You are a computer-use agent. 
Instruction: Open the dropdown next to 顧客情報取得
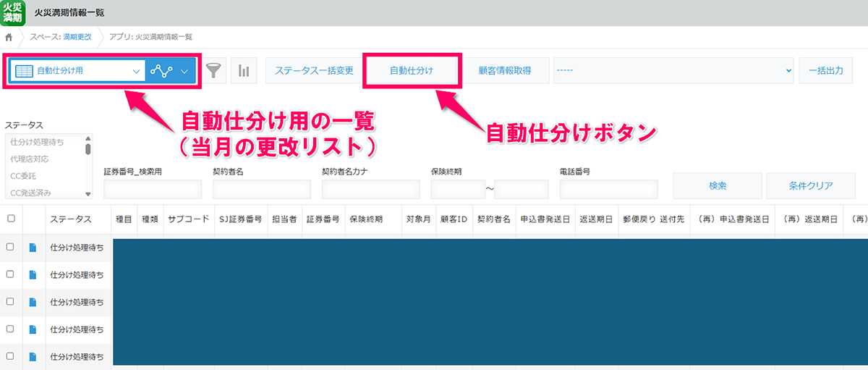tap(673, 71)
